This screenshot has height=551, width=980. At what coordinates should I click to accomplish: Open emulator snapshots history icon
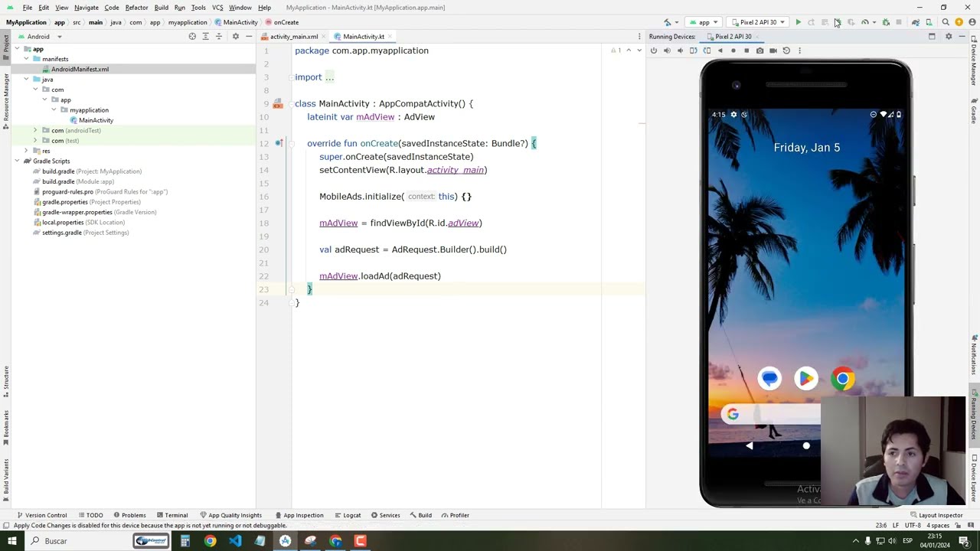786,51
